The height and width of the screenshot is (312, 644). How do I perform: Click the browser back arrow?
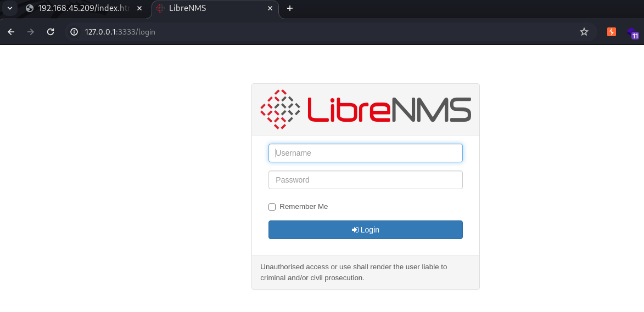point(11,32)
